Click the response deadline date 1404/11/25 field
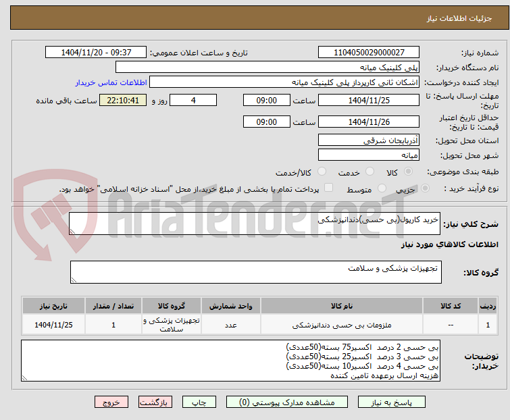 [x=369, y=100]
